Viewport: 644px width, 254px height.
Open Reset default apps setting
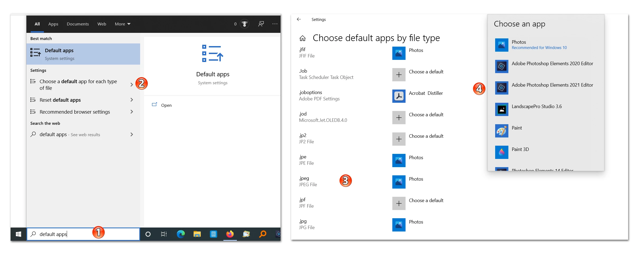point(60,100)
